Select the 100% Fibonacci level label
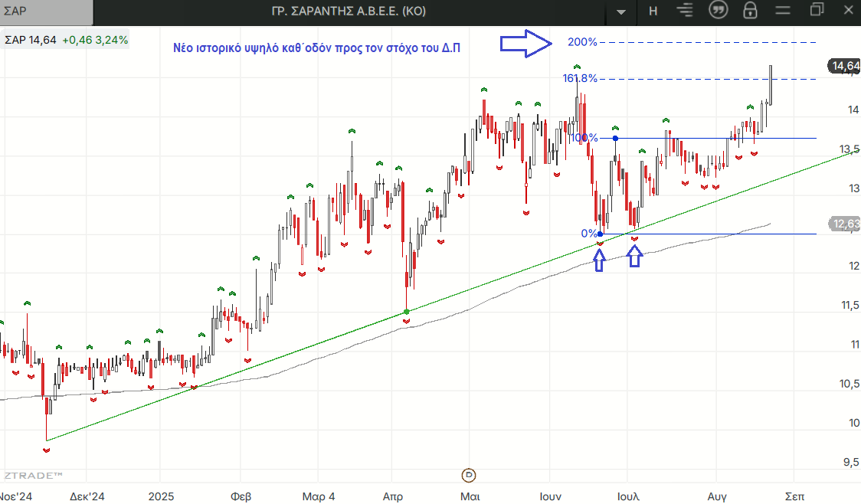The image size is (861, 504). coord(584,138)
